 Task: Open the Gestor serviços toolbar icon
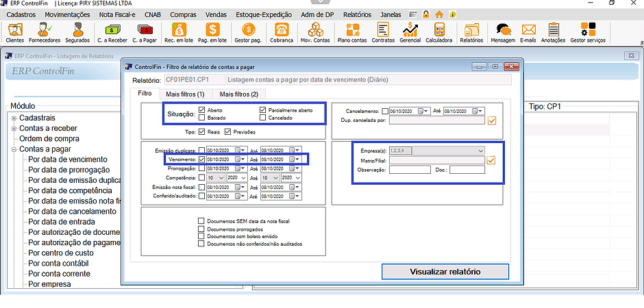[x=588, y=33]
